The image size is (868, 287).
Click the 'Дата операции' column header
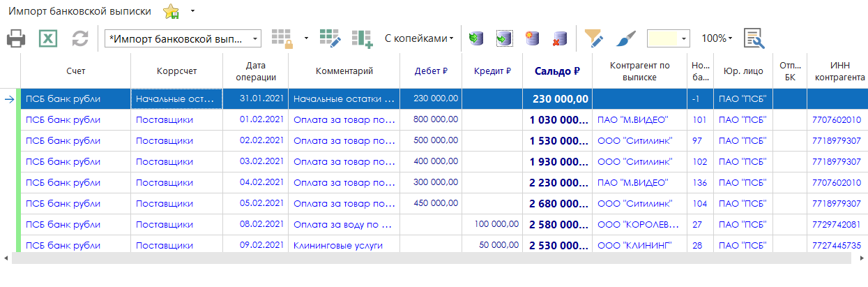(x=255, y=71)
